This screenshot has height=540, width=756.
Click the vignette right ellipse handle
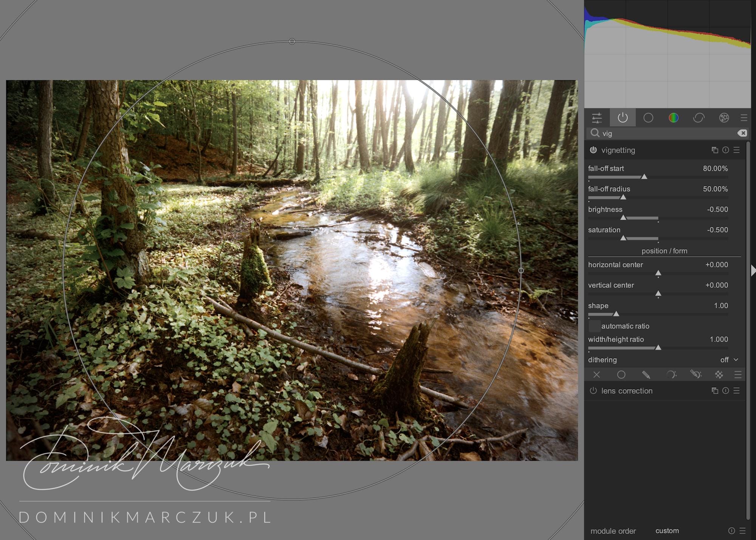click(x=521, y=270)
